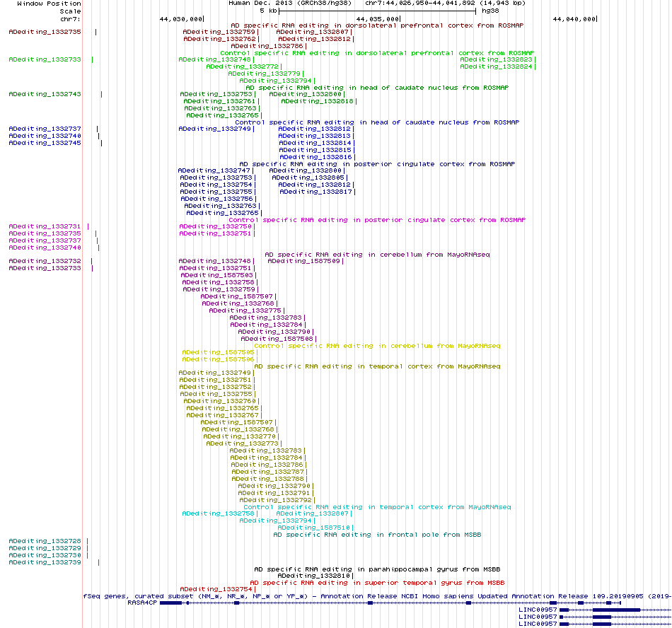Select item ADediting_1332761

pyautogui.click(x=219, y=102)
